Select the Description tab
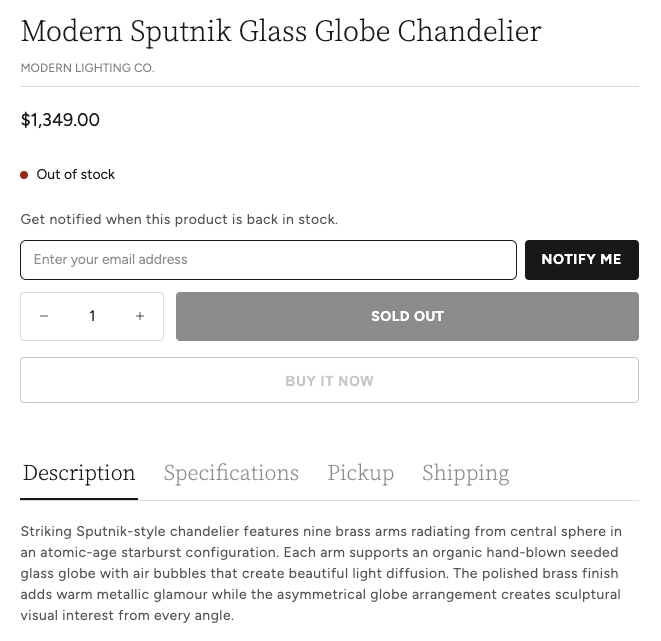This screenshot has width=661, height=641. [79, 473]
